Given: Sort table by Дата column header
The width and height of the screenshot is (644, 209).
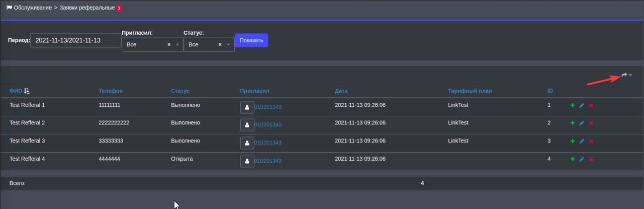Looking at the screenshot, I should click(x=341, y=91).
